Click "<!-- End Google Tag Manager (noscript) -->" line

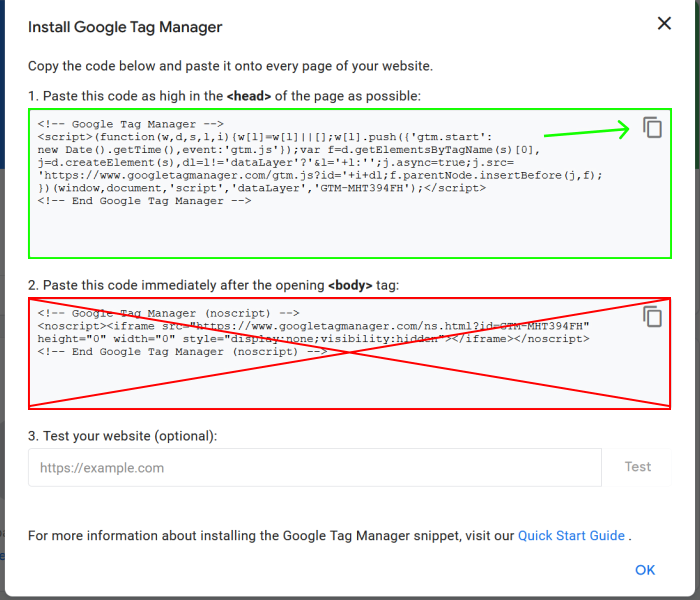tap(182, 352)
